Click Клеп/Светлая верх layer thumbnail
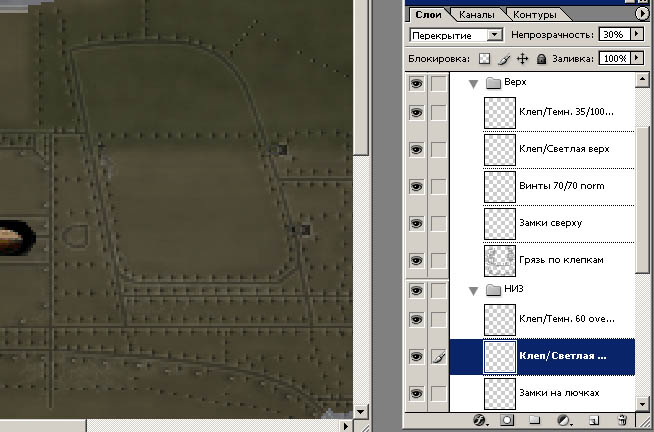Screen dimensions: 654x432 (x=500, y=150)
